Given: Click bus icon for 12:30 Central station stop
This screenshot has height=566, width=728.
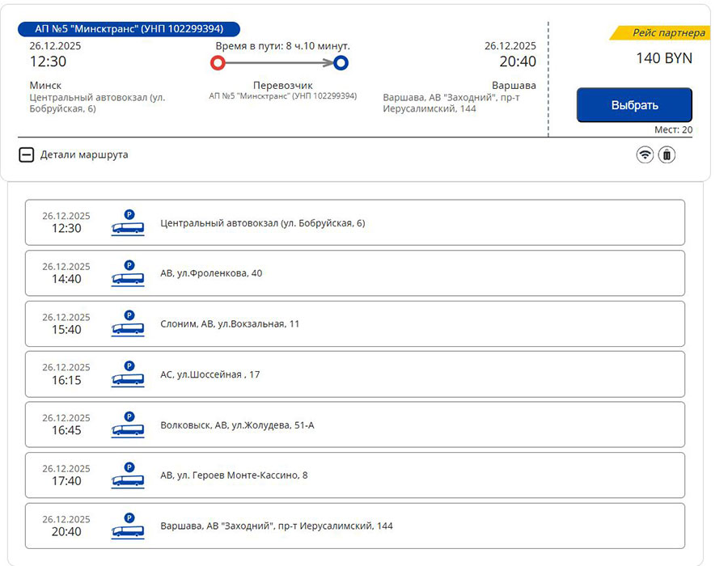Looking at the screenshot, I should click(x=128, y=222).
